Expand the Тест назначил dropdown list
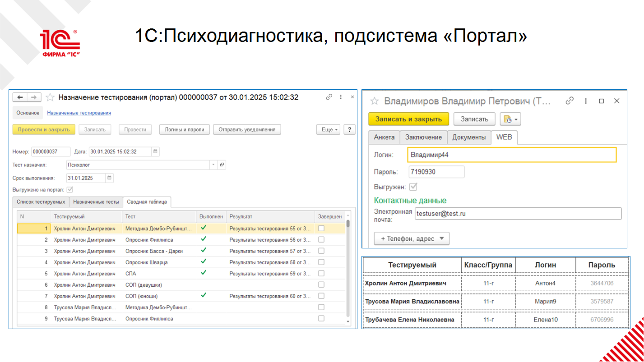 pyautogui.click(x=213, y=165)
